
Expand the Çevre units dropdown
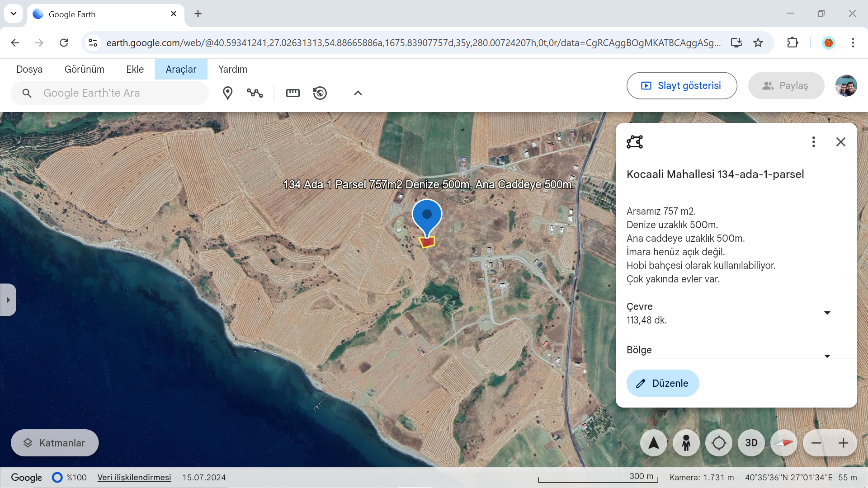827,313
